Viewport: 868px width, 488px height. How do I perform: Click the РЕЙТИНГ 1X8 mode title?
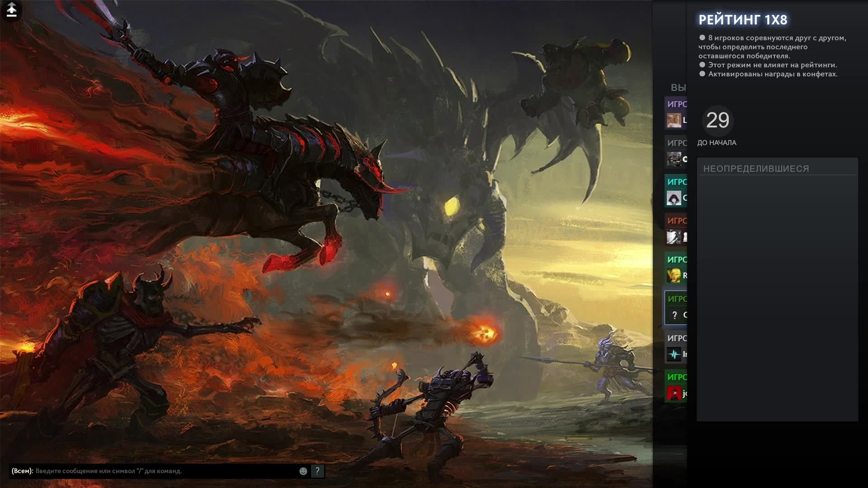click(743, 20)
